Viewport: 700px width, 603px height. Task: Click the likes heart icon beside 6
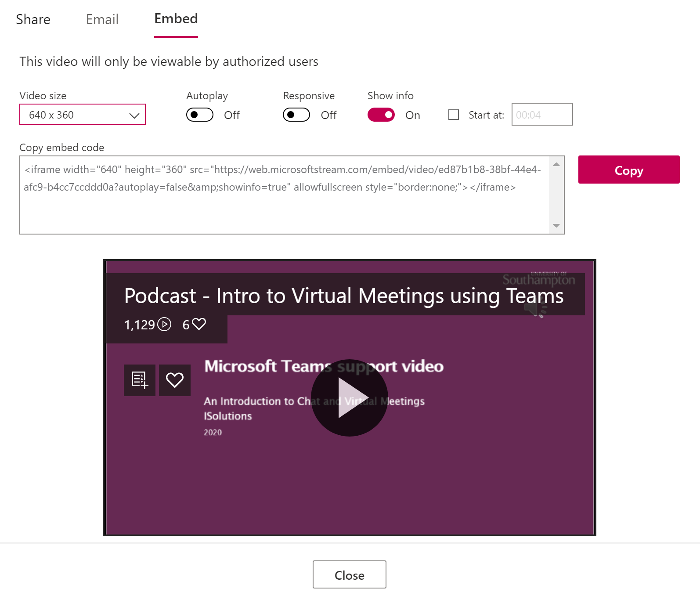point(199,324)
